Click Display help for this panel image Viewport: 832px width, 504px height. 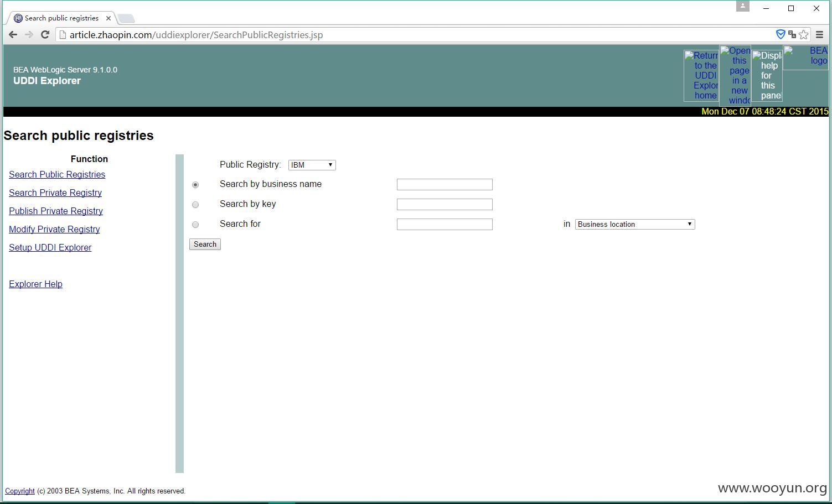coord(767,76)
